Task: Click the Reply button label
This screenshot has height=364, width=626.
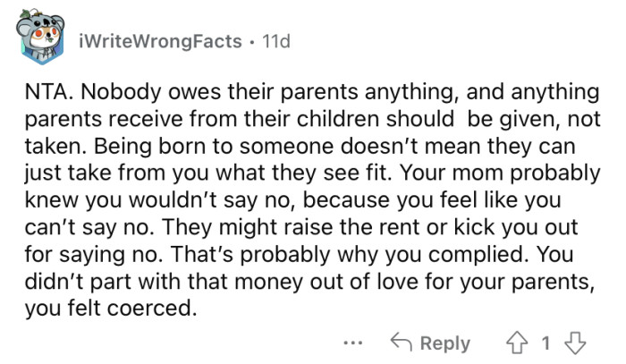Action: [x=444, y=343]
